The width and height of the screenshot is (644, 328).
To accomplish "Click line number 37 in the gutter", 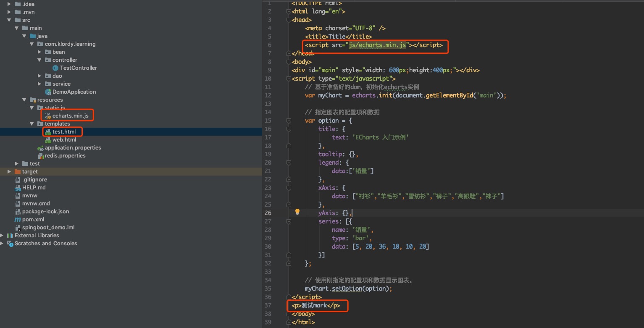I will (x=268, y=305).
